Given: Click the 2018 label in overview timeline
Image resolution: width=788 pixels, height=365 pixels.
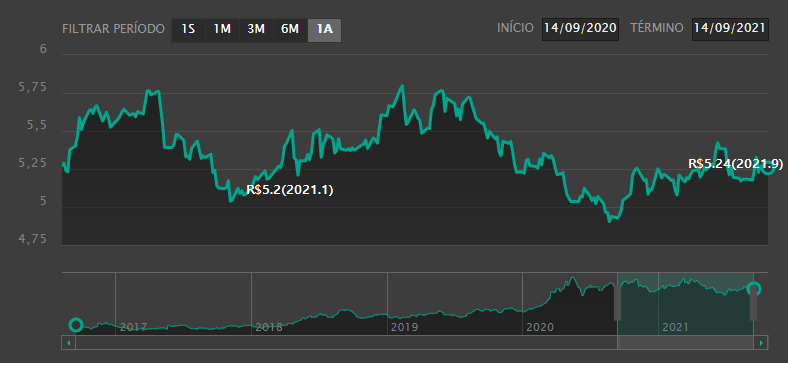Looking at the screenshot, I should tap(269, 328).
